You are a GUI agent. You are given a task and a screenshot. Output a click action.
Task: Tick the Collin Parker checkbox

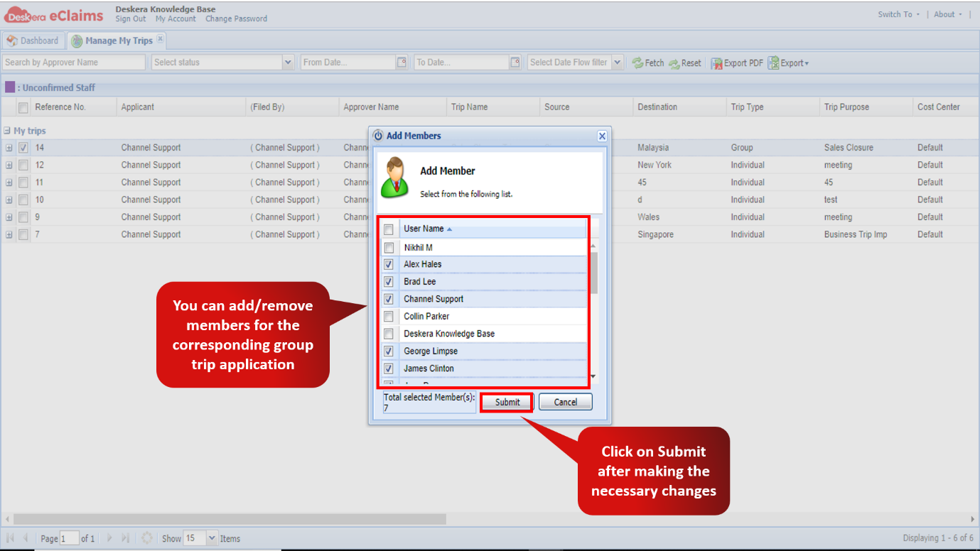point(389,317)
